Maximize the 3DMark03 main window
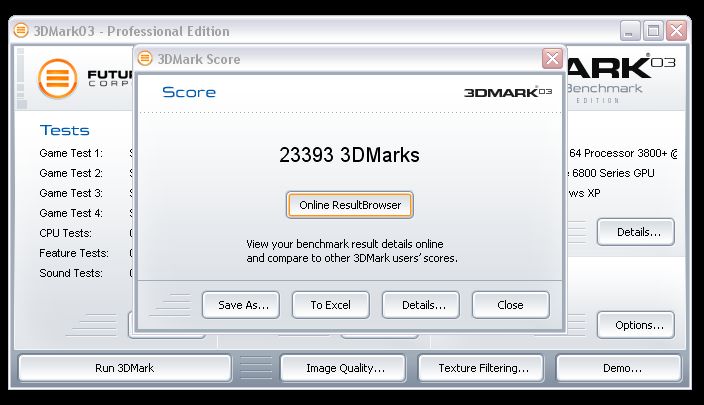The width and height of the screenshot is (704, 405). 653,31
